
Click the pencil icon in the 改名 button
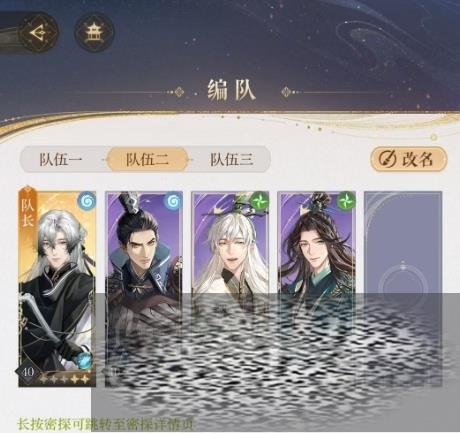(387, 159)
